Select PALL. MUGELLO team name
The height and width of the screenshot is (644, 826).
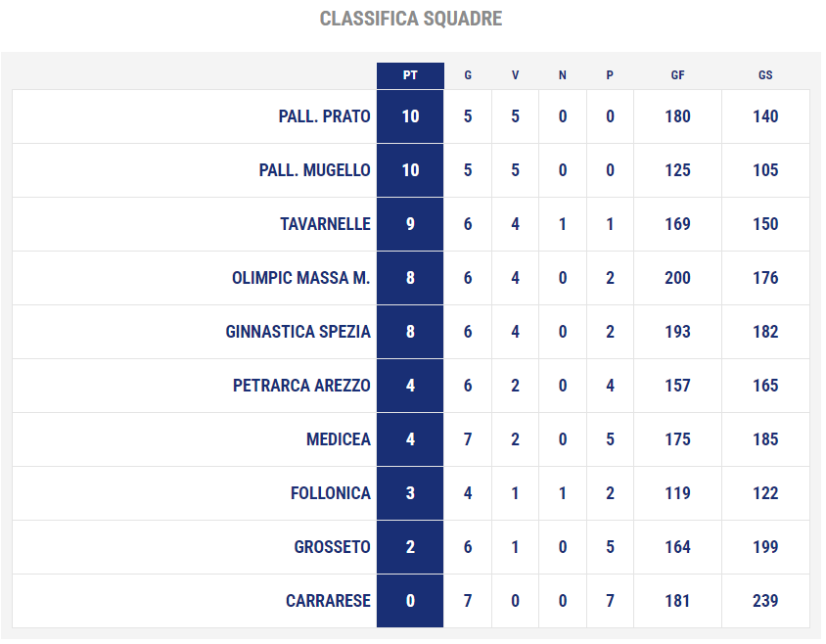(x=314, y=170)
